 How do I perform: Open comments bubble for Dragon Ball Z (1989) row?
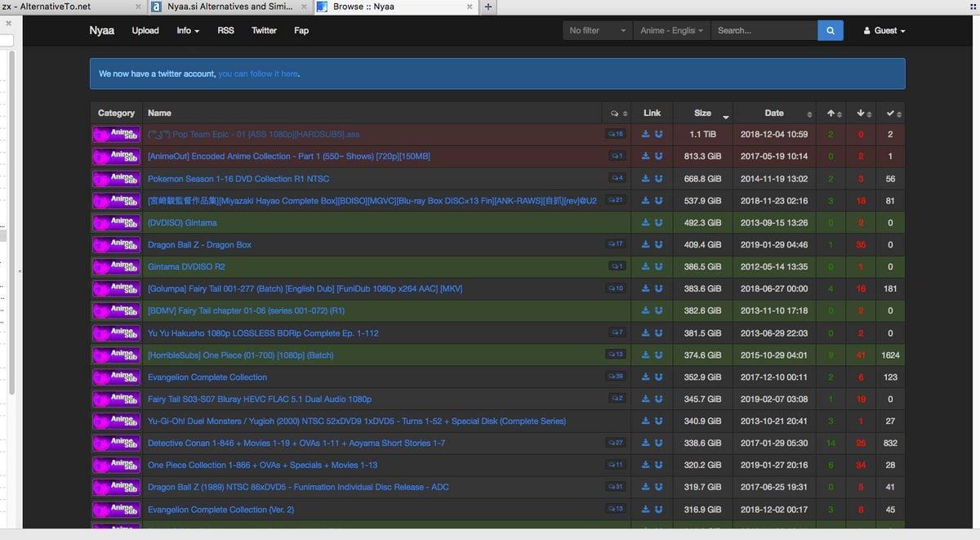[x=616, y=487]
